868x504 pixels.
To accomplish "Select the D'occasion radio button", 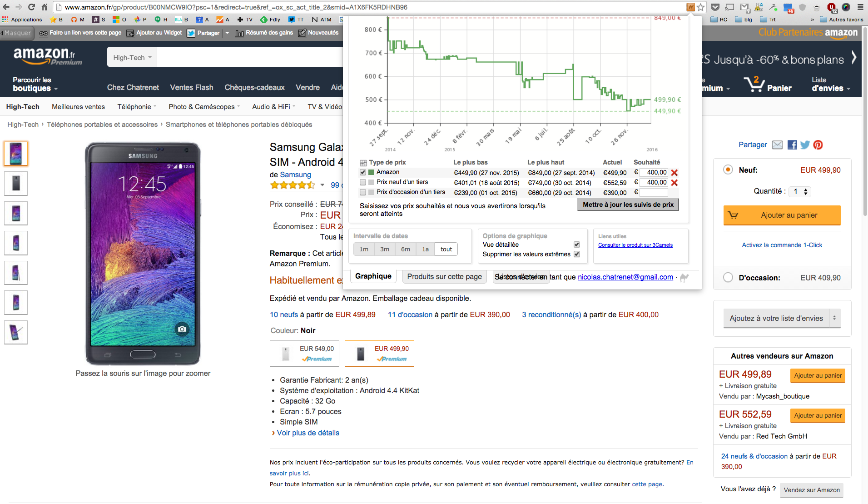I will click(728, 277).
